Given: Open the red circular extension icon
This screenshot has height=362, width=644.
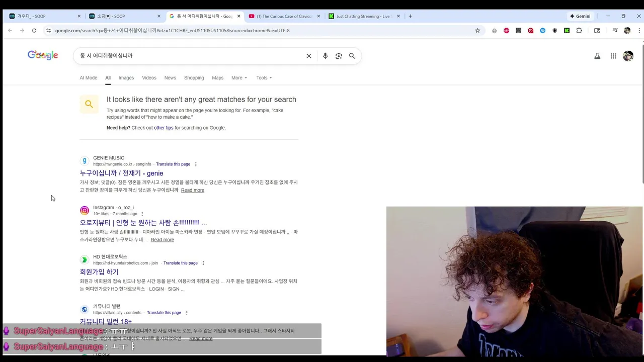Looking at the screenshot, I should 530,30.
